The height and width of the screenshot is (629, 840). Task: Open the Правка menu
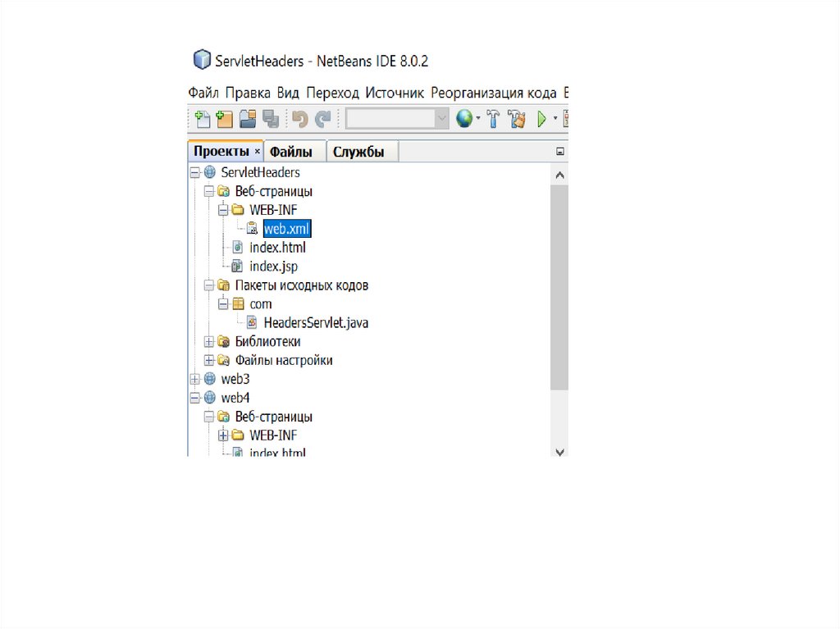pos(248,93)
